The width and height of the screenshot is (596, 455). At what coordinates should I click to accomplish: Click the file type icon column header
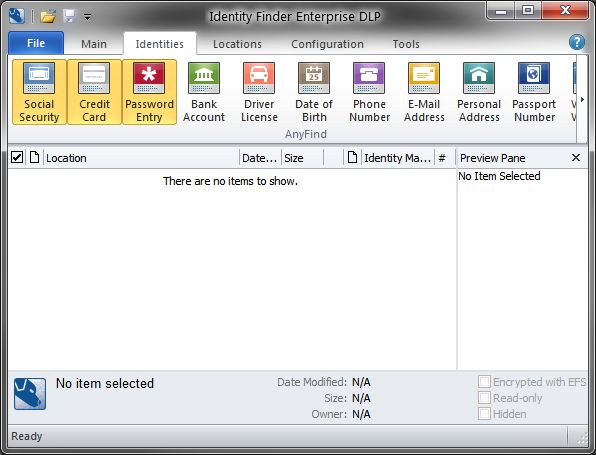[35, 157]
